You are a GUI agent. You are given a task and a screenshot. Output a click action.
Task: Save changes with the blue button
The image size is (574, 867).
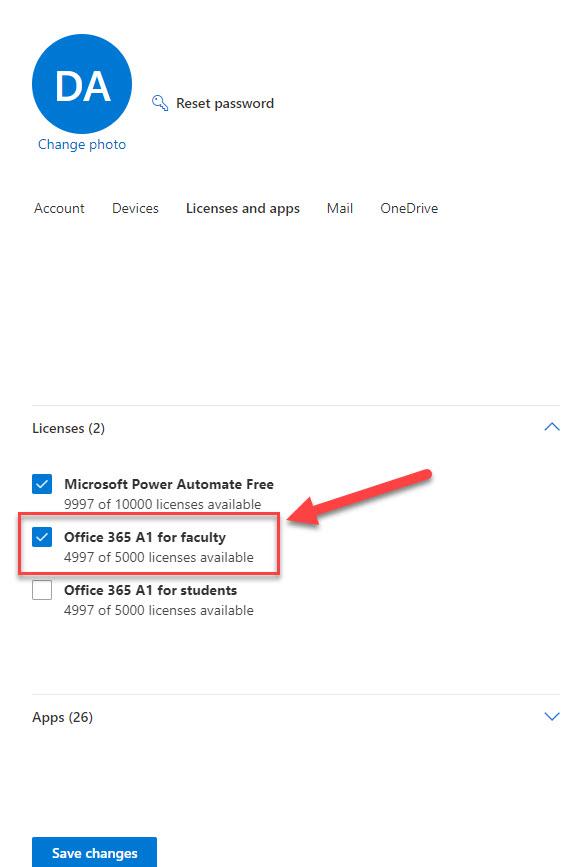[95, 853]
